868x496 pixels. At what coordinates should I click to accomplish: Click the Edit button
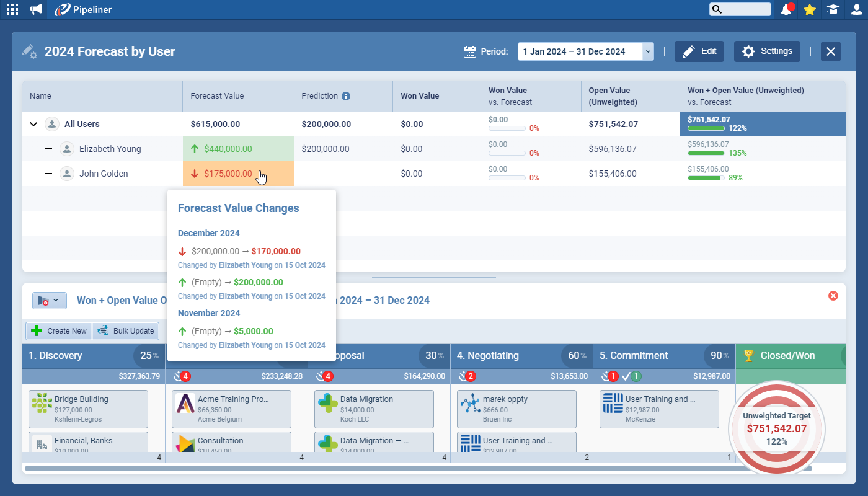tap(699, 51)
